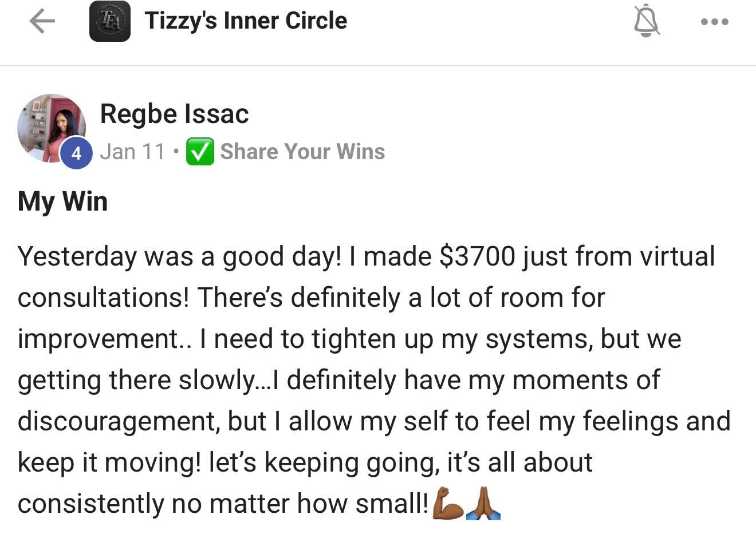
Task: Click the praying hands emoji
Action: click(x=483, y=503)
